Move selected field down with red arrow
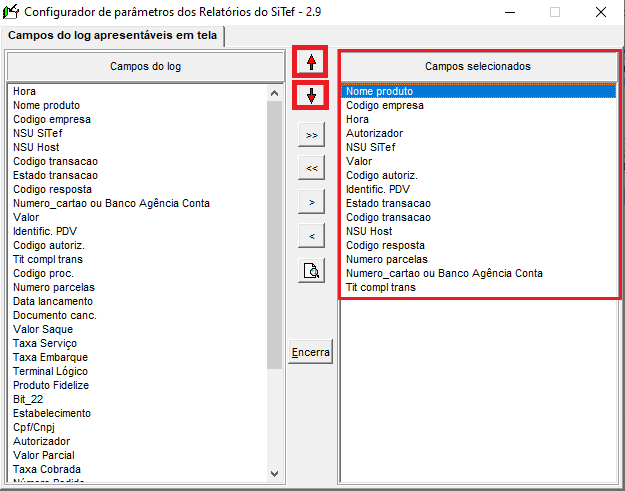 coord(311,96)
